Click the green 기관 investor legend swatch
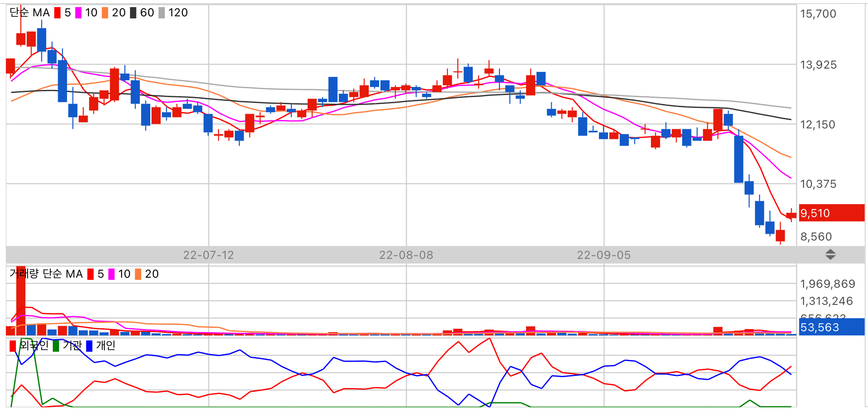The height and width of the screenshot is (414, 868). 56,346
